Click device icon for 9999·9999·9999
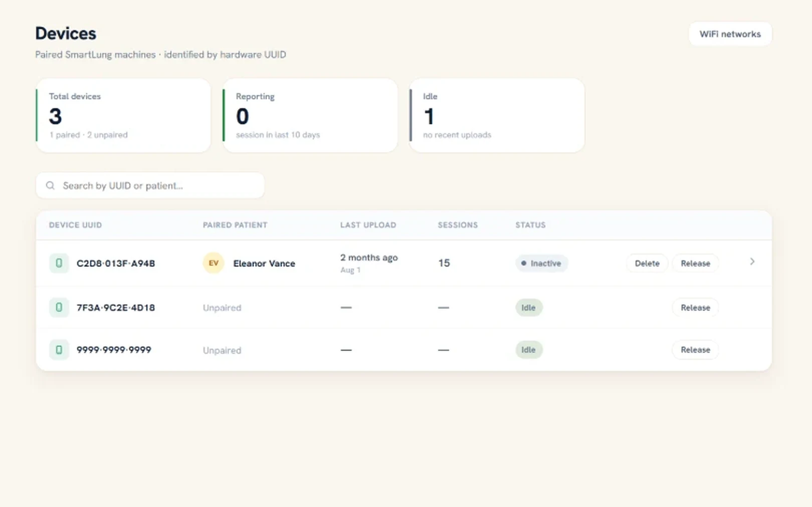The width and height of the screenshot is (812, 507). [59, 350]
